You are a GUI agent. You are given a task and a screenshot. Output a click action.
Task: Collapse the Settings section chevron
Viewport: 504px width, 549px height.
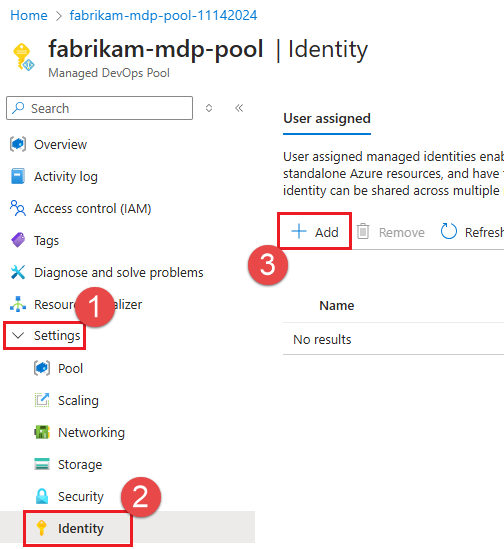tap(18, 335)
